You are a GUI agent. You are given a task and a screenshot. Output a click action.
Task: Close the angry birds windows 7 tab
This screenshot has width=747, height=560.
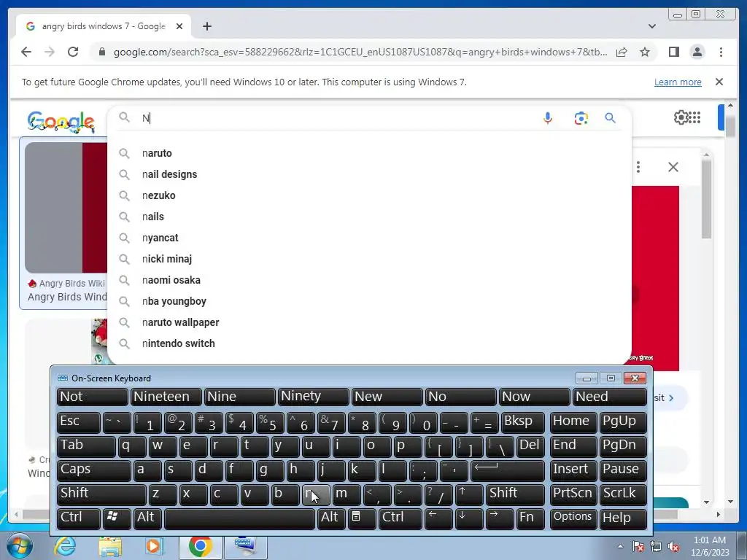(179, 26)
